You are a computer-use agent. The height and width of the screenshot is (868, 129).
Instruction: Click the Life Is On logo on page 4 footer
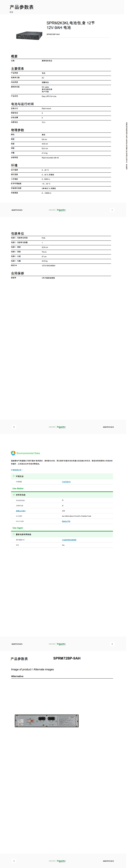52,861
